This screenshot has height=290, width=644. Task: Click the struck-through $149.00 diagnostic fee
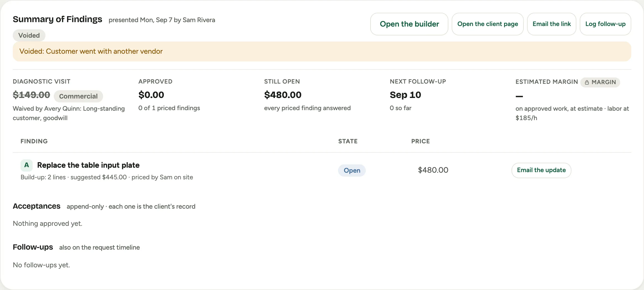pyautogui.click(x=31, y=95)
